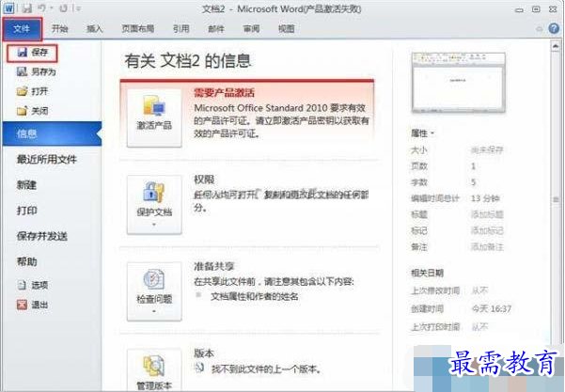The width and height of the screenshot is (565, 392).
Task: Toggle the ribbon minimize arrow near Help
Action: click(x=540, y=28)
